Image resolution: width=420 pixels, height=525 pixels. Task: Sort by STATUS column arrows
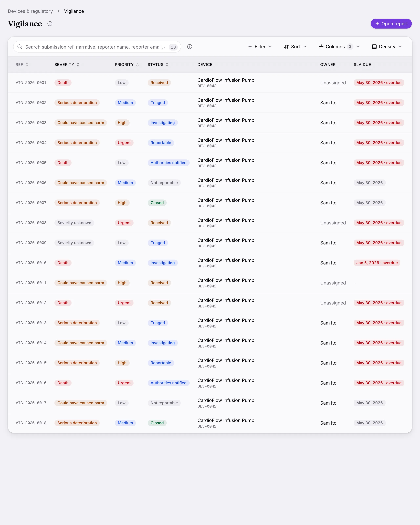click(167, 64)
